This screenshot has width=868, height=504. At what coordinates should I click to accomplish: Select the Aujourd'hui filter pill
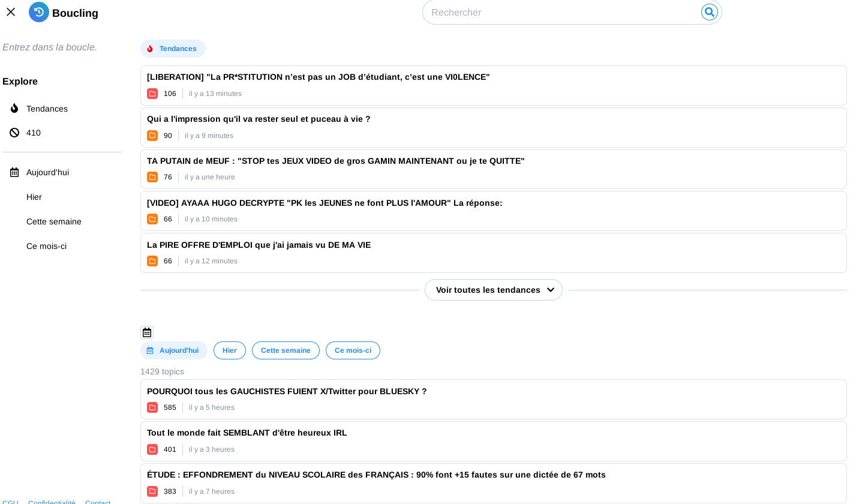click(x=174, y=350)
